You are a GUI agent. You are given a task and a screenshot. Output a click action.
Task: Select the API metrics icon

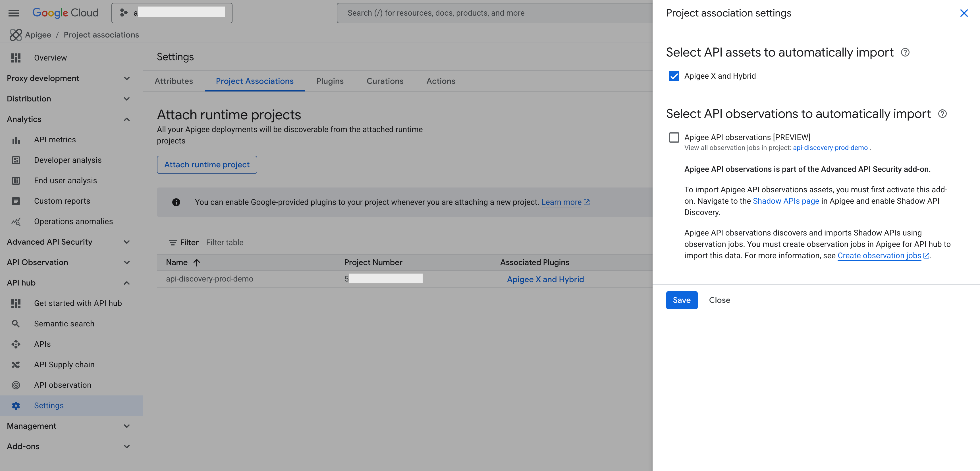(16, 139)
